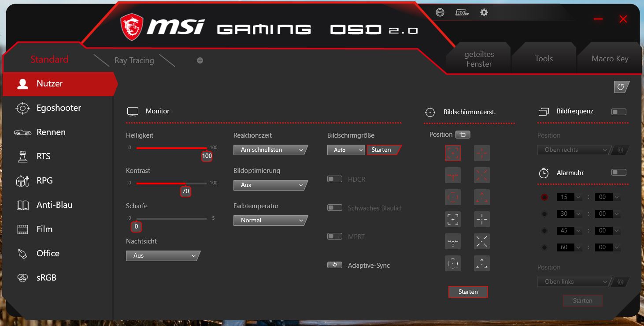
Task: Open the Bildschirmgröße Auto dropdown
Action: coord(346,150)
